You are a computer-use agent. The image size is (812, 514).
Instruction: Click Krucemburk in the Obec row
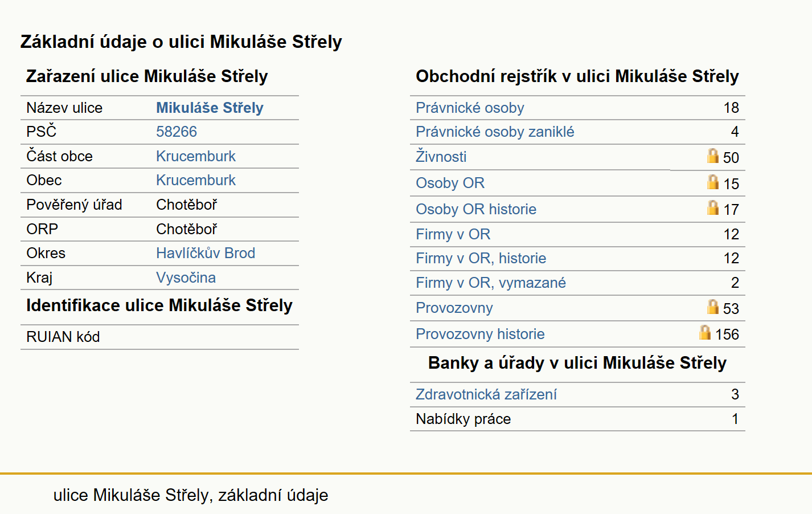tap(196, 180)
